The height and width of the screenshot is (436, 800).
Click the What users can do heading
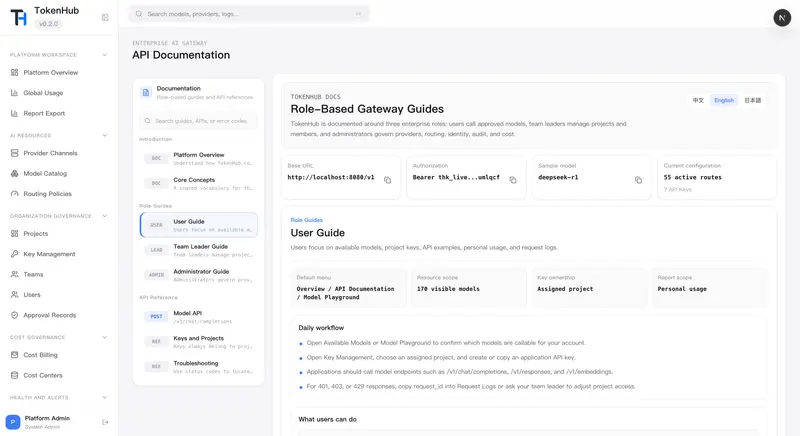[327, 419]
